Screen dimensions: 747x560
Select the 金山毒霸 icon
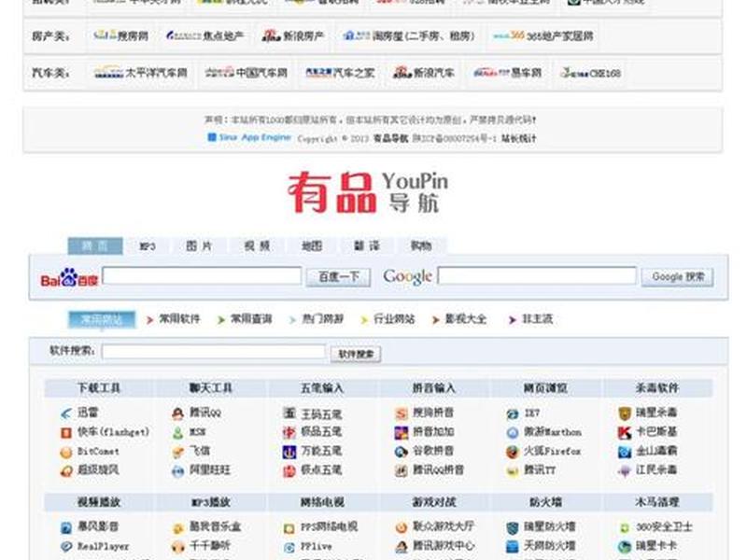pos(625,452)
